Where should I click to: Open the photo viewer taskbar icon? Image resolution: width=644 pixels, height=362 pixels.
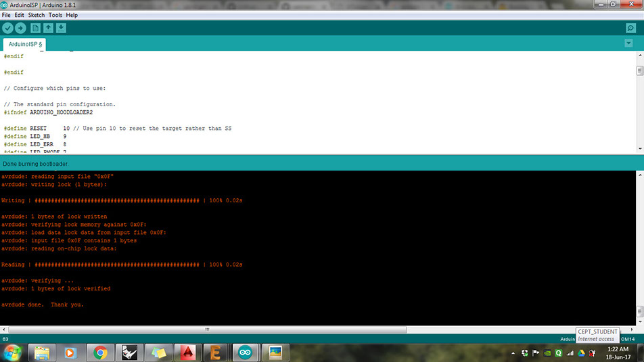coord(275,353)
